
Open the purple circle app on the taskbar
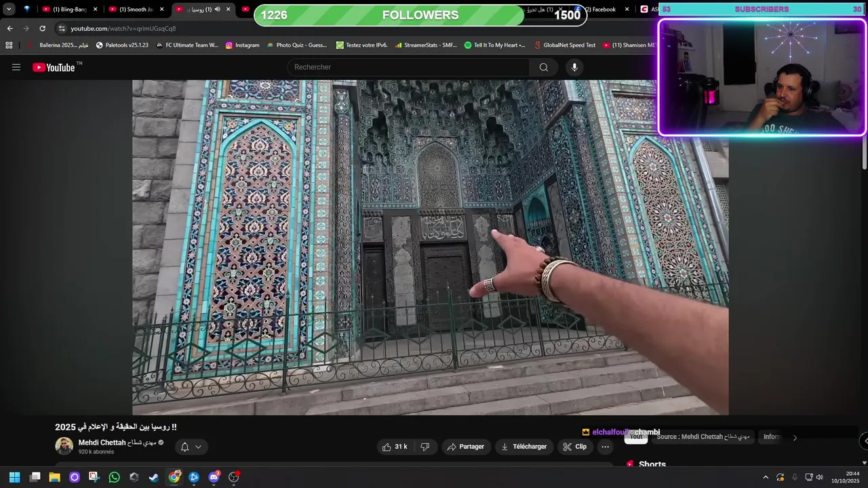point(74,477)
